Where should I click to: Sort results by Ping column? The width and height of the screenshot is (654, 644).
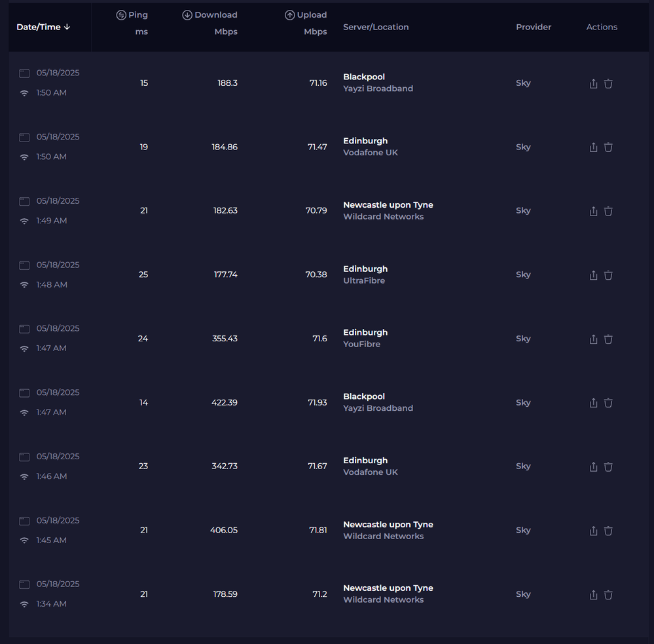(132, 15)
